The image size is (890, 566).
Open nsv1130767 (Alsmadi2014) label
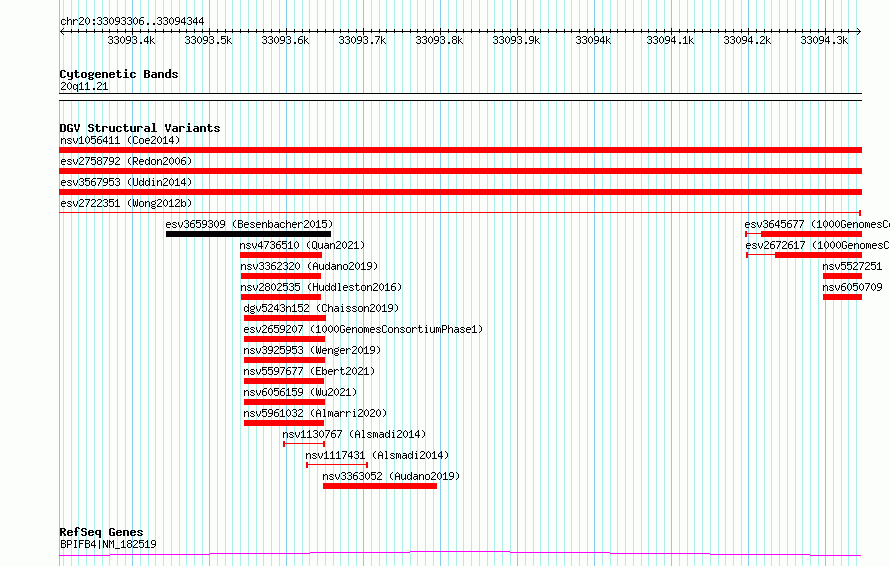354,434
